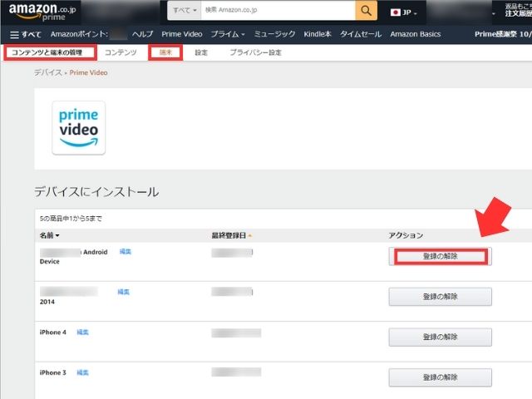
Task: Open the hamburger すべて menu
Action: coord(26,34)
